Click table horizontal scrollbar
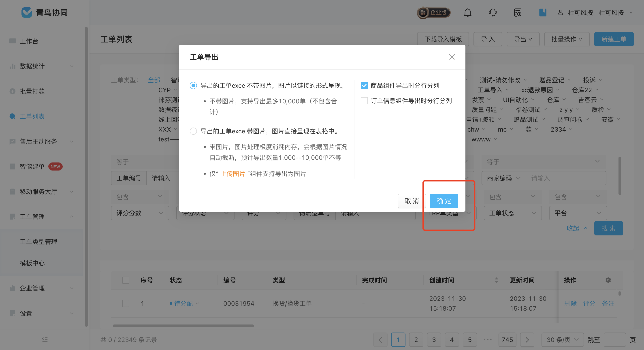Image resolution: width=644 pixels, height=350 pixels. pyautogui.click(x=183, y=326)
